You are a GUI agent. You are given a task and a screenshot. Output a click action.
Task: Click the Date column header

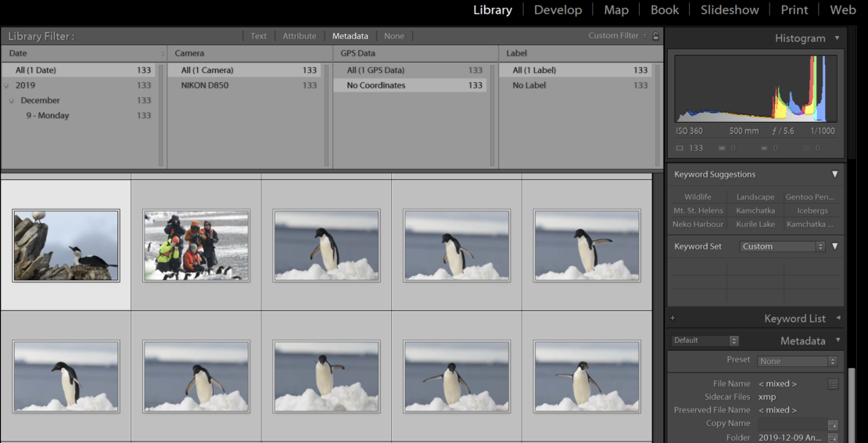pos(83,54)
